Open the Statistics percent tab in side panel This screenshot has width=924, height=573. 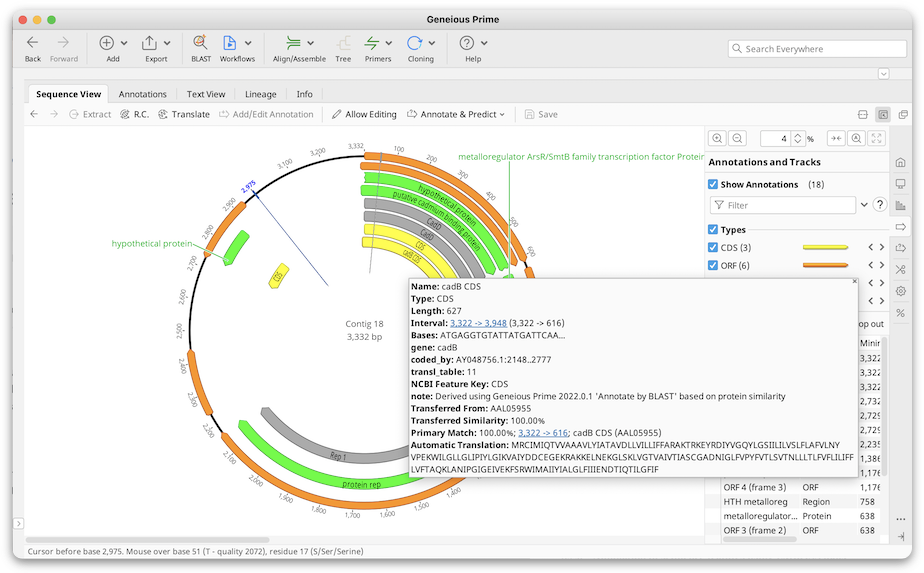click(x=900, y=313)
